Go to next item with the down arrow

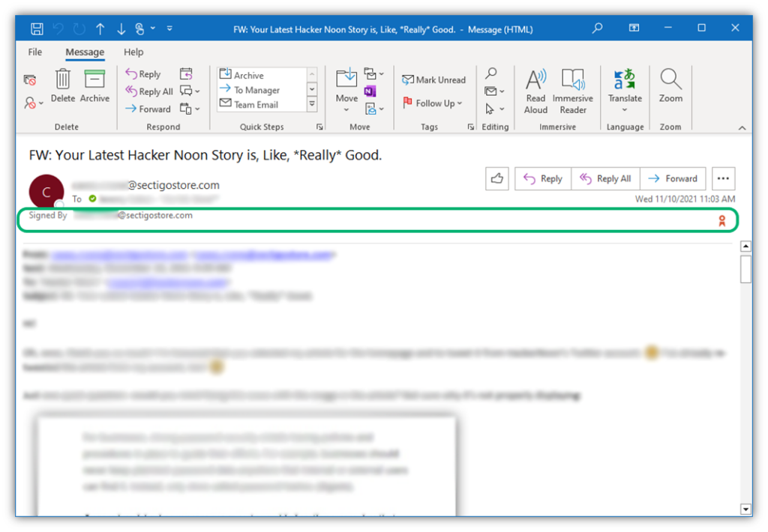[x=121, y=29]
